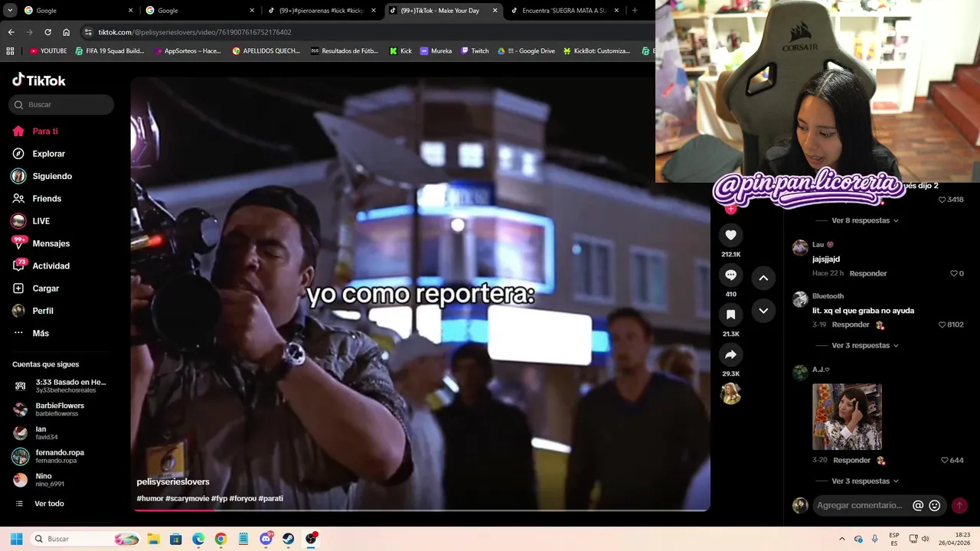Switch to first Google tab

(77, 11)
